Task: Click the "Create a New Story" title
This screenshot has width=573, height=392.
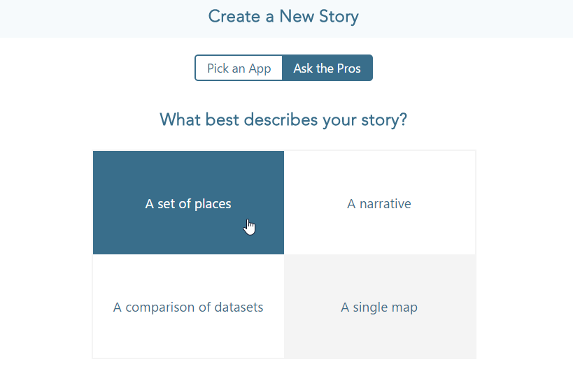Action: point(283,17)
